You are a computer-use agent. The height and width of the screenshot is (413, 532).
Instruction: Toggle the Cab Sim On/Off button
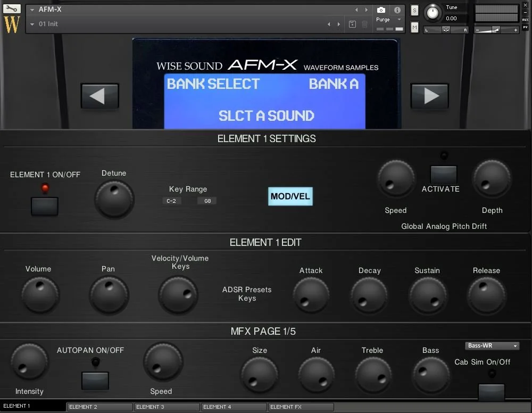491,392
